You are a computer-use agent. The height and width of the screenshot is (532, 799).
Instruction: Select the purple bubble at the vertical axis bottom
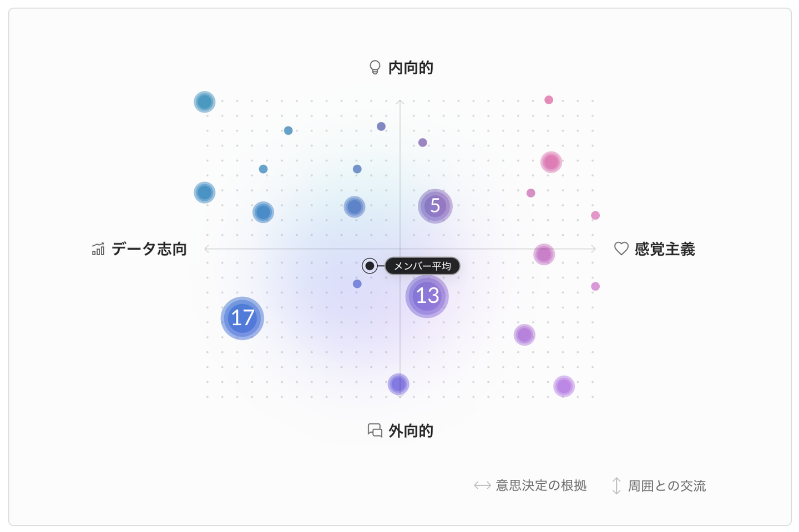[398, 384]
